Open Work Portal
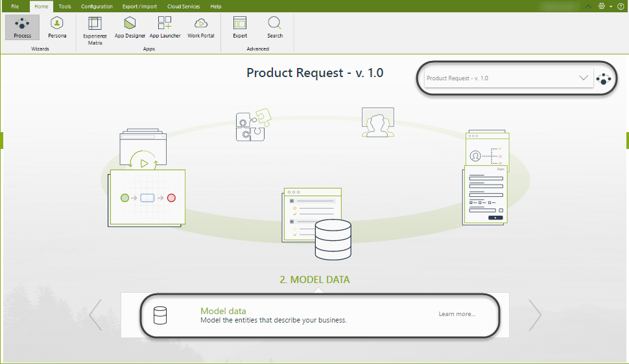The height and width of the screenshot is (364, 629). pyautogui.click(x=200, y=27)
